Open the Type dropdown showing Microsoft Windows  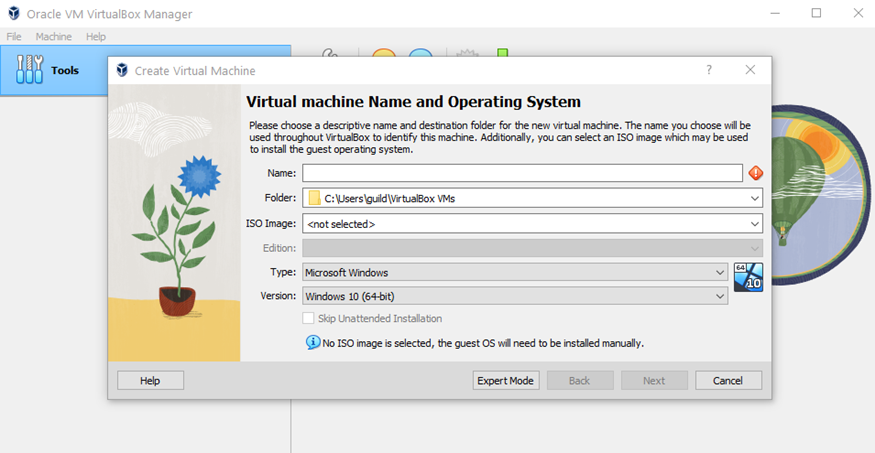click(720, 272)
